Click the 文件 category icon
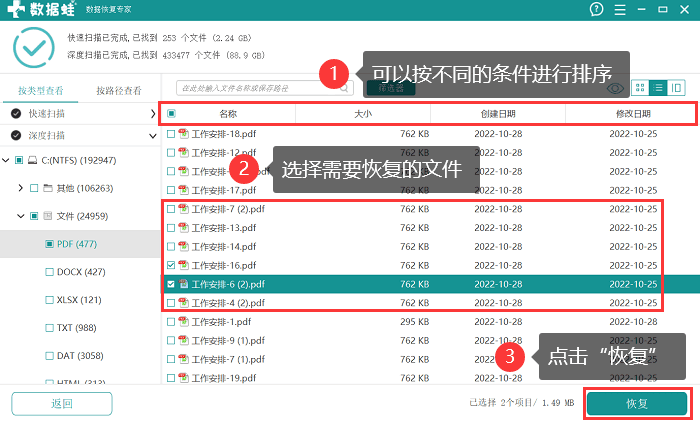The width and height of the screenshot is (700, 426). [x=48, y=216]
